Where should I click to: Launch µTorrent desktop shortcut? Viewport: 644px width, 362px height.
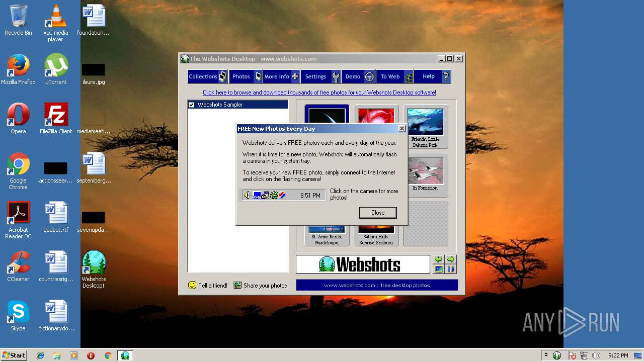[x=56, y=69]
